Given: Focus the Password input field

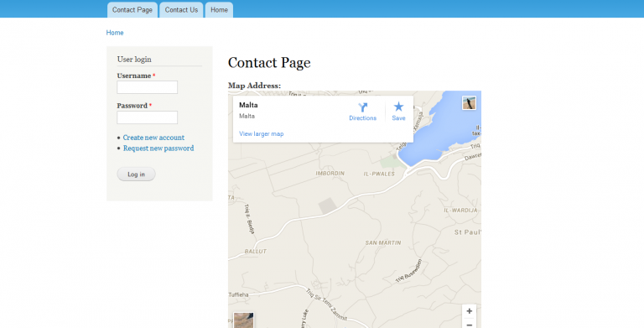Looking at the screenshot, I should point(147,117).
